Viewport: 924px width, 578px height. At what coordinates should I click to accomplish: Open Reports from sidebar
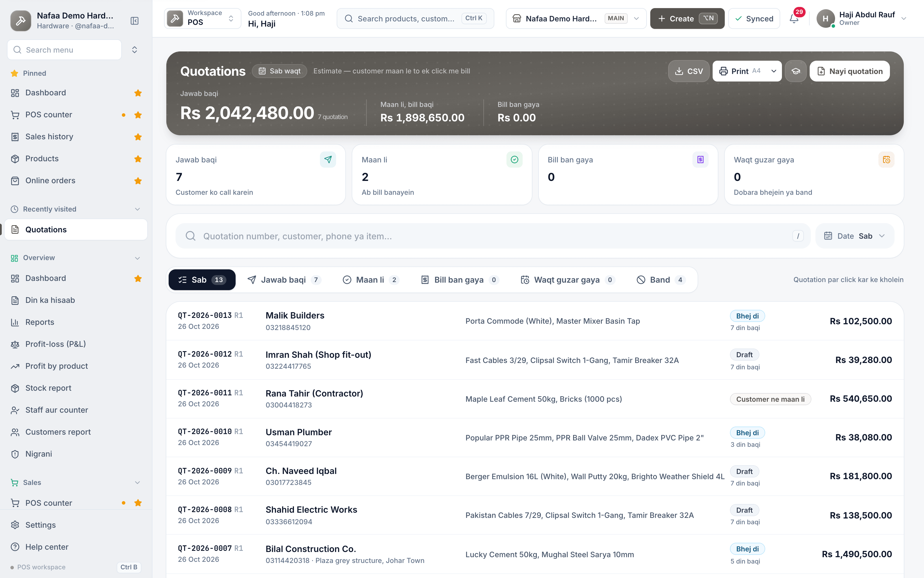76,322
